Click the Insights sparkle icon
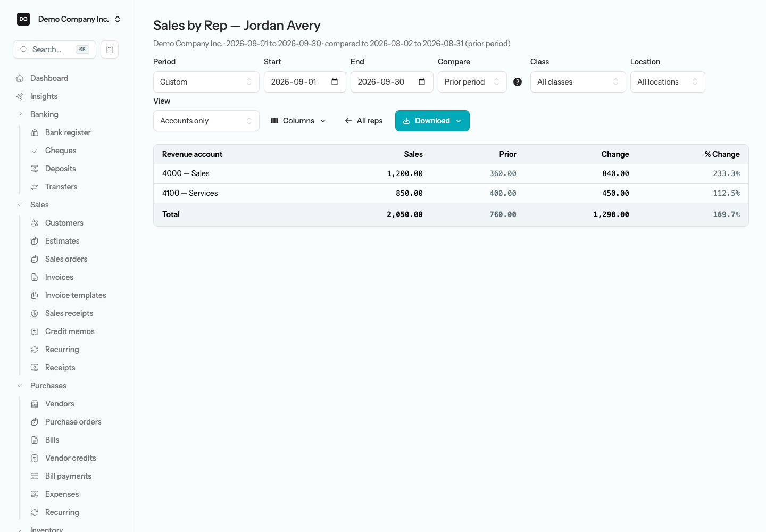 20,96
